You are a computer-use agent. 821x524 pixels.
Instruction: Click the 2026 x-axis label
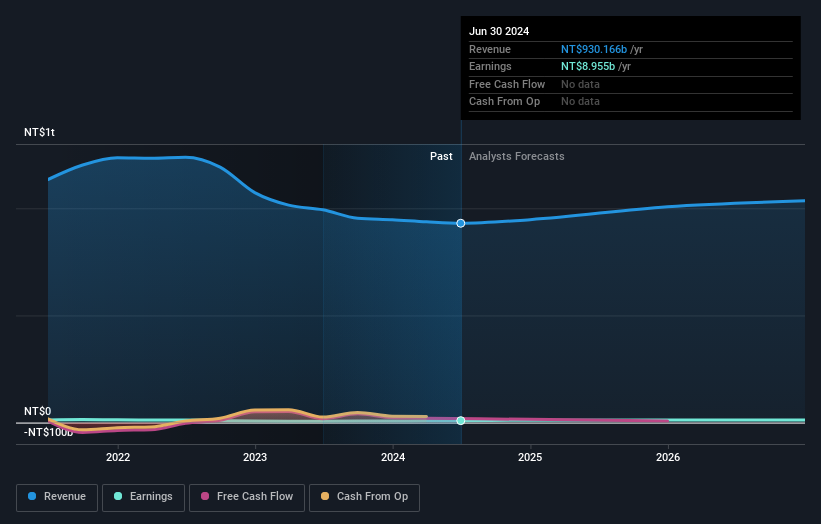coord(668,457)
